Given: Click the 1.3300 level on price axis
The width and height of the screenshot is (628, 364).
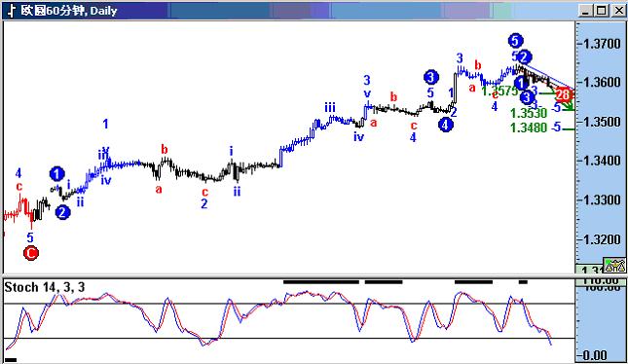Looking at the screenshot, I should [x=602, y=200].
